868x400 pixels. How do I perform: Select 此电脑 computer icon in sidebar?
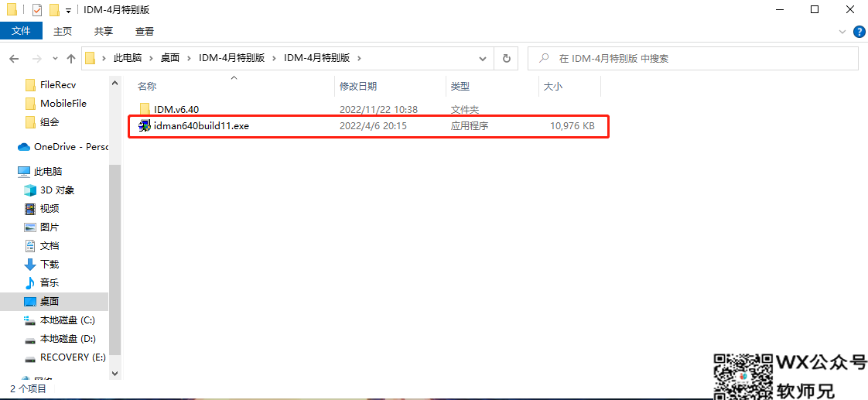pos(24,172)
